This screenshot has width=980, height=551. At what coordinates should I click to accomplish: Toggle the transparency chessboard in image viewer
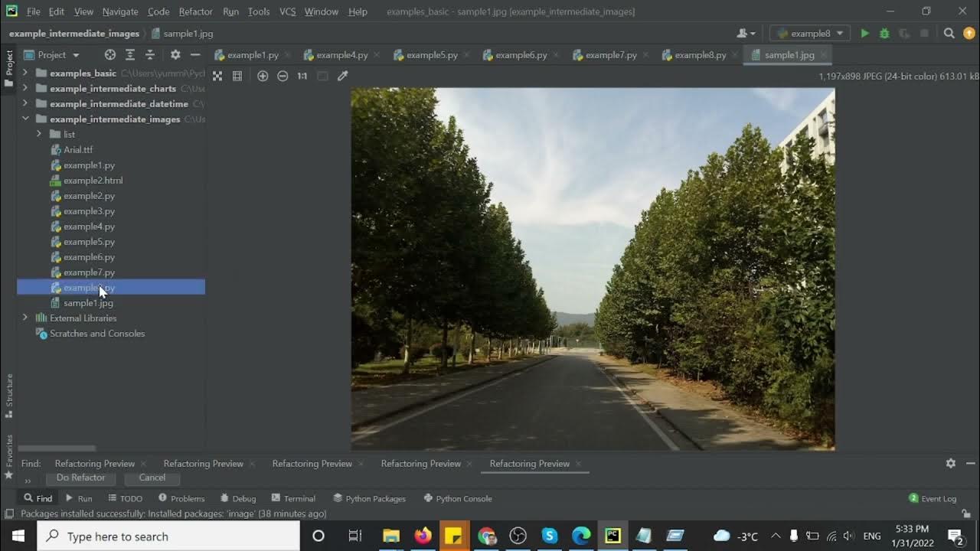(x=217, y=76)
